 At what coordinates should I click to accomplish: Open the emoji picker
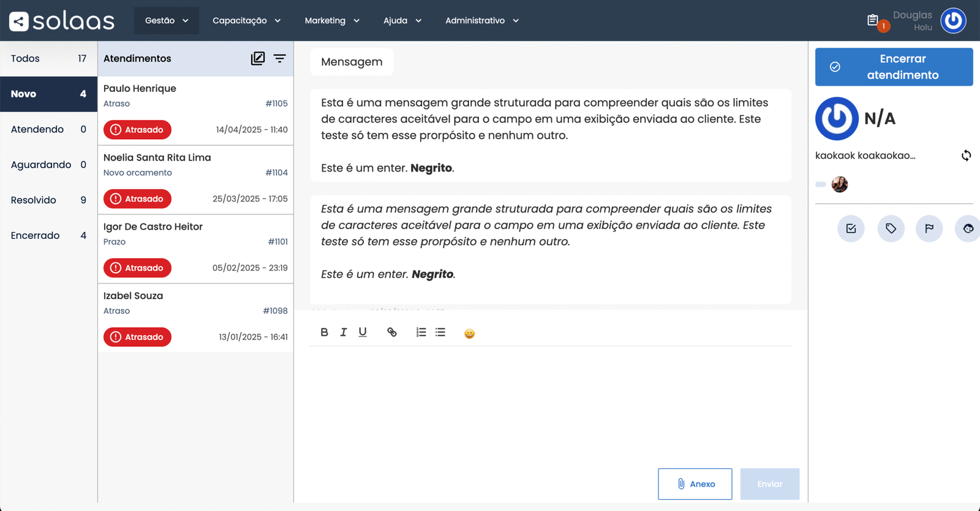click(x=469, y=333)
